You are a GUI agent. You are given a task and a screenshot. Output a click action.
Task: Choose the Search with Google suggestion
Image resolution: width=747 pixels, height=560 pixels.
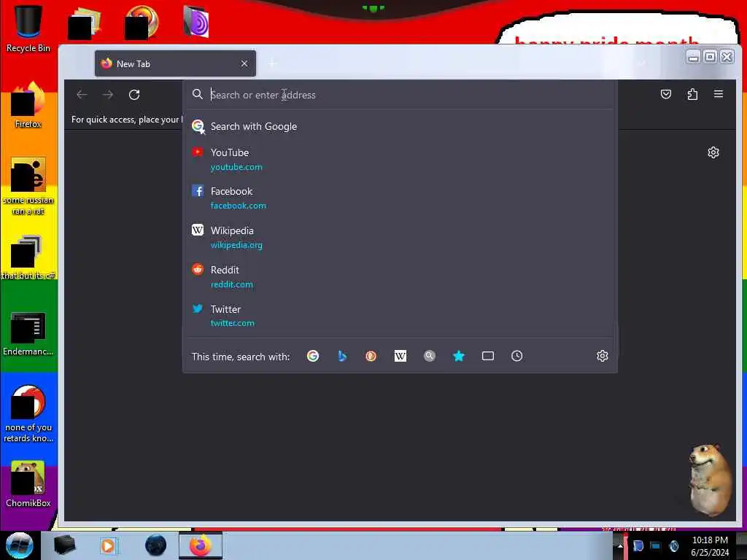[400, 127]
